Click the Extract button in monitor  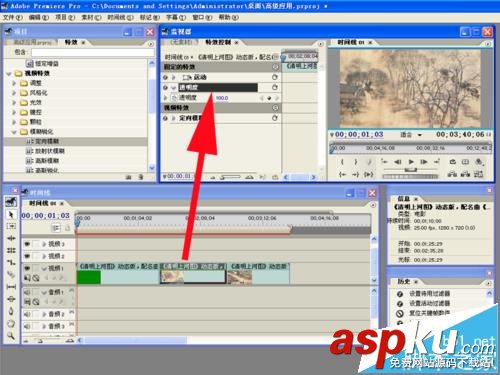[465, 174]
